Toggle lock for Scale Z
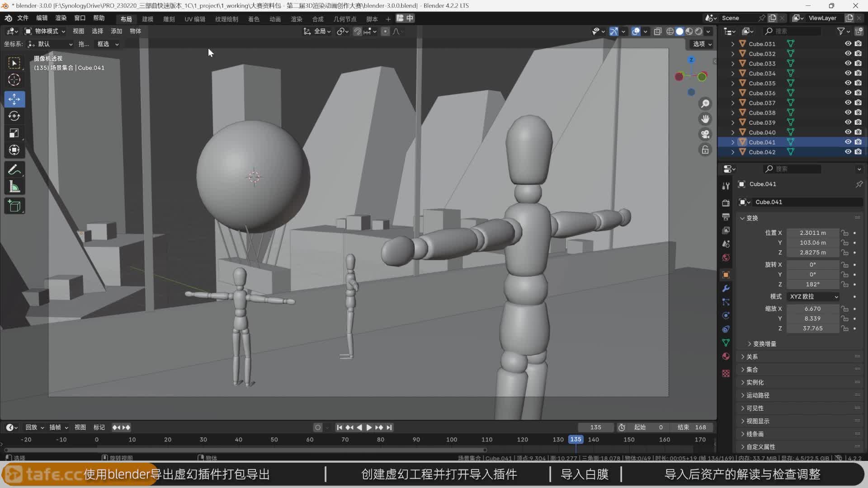The width and height of the screenshot is (868, 488). 844,328
